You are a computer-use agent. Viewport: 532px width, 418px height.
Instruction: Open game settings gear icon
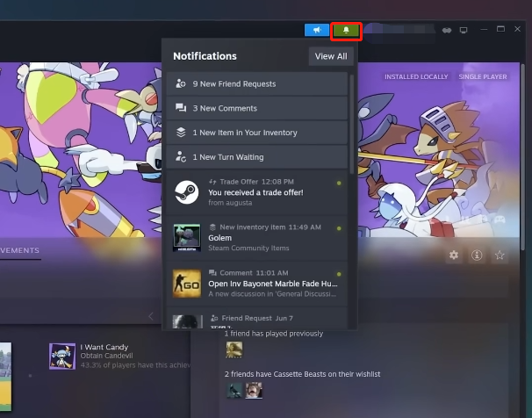(454, 255)
